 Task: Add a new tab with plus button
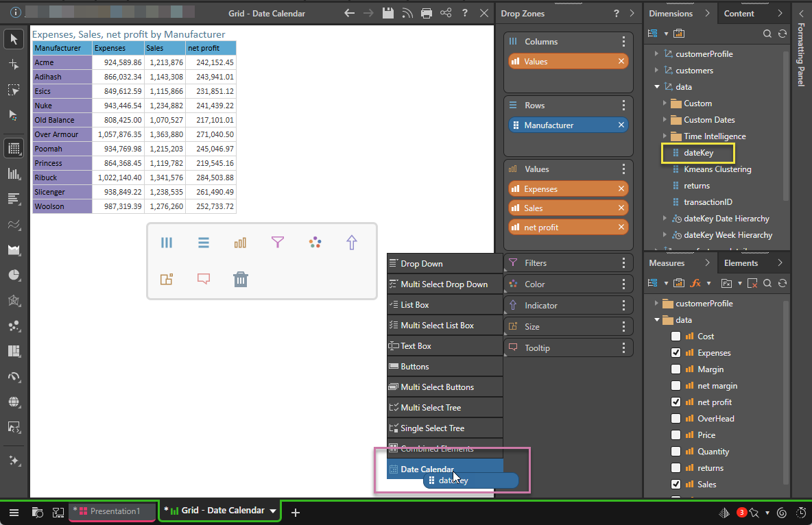pos(296,512)
